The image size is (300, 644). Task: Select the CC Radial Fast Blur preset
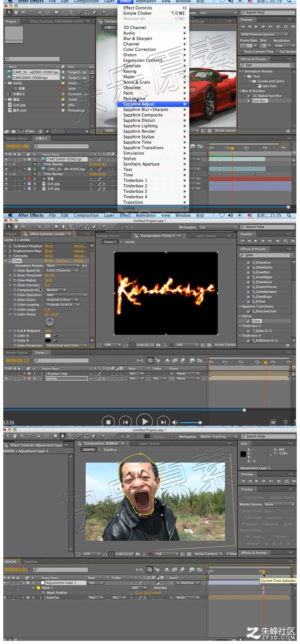[267, 96]
